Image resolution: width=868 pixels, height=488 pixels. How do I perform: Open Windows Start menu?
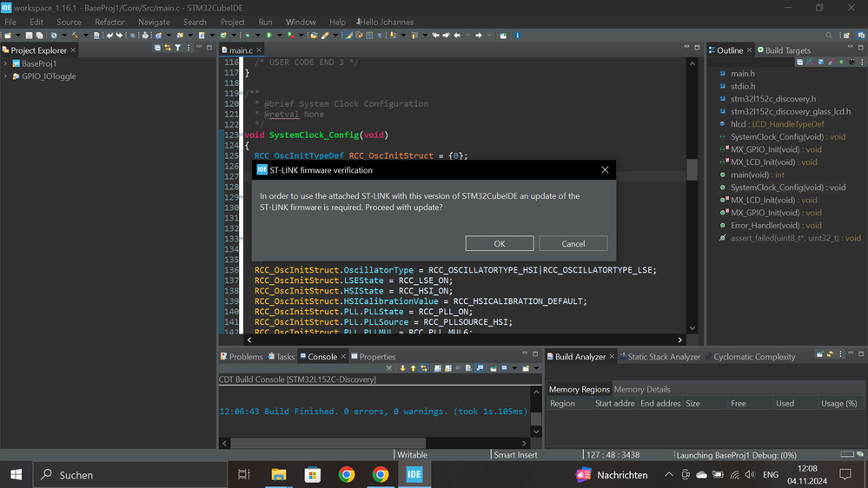(16, 475)
